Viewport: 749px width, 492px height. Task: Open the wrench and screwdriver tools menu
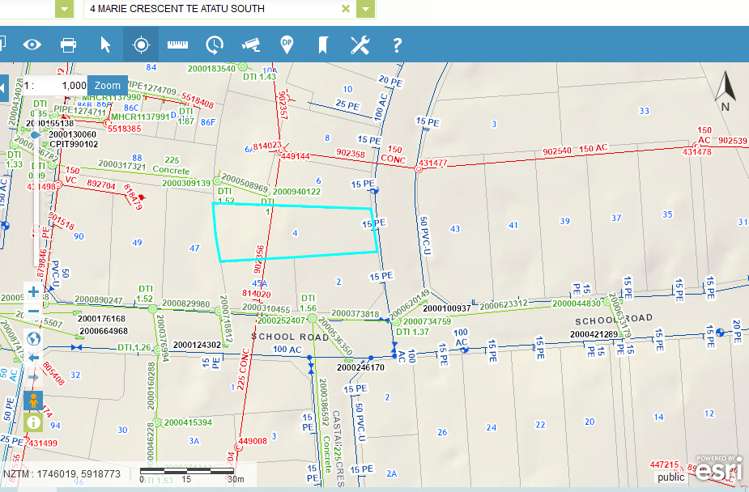pos(360,45)
